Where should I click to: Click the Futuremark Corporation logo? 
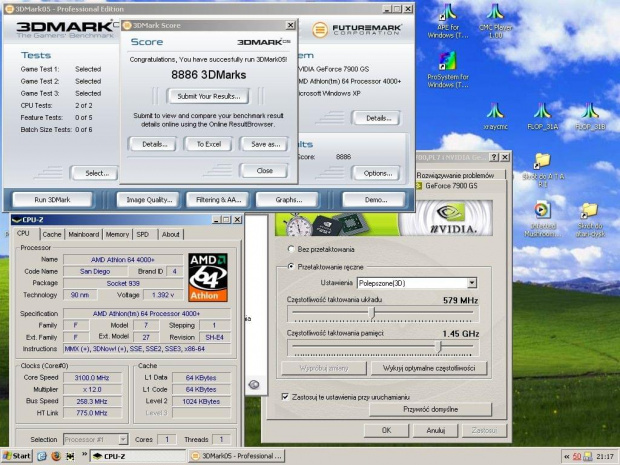tap(357, 29)
